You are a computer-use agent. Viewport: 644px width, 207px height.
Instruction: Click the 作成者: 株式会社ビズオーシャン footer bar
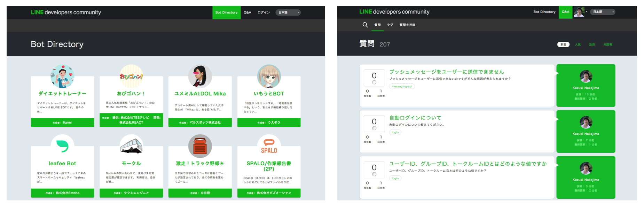point(269,193)
